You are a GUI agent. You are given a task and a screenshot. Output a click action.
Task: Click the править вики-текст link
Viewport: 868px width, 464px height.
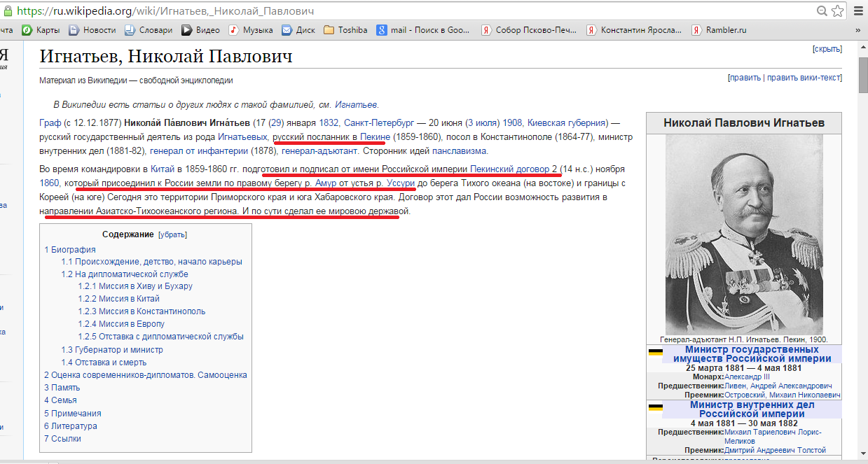(x=804, y=78)
